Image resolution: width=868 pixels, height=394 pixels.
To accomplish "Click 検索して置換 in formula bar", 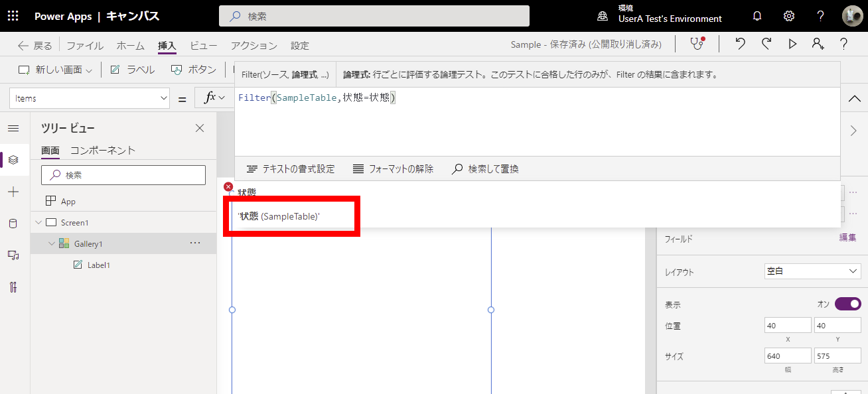I will click(485, 169).
